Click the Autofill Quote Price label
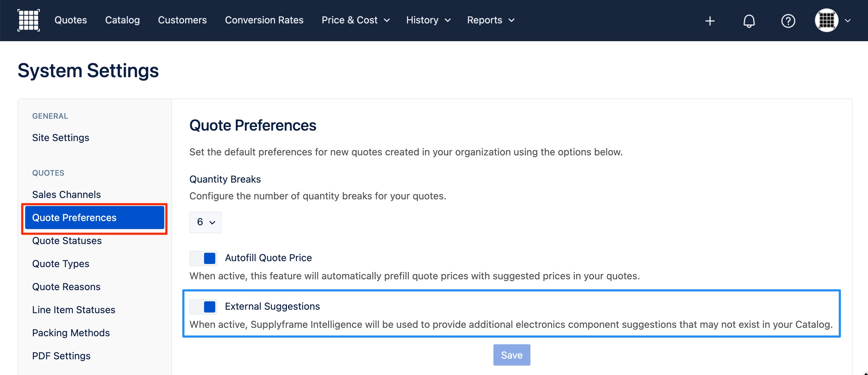The width and height of the screenshot is (868, 375). pos(268,258)
